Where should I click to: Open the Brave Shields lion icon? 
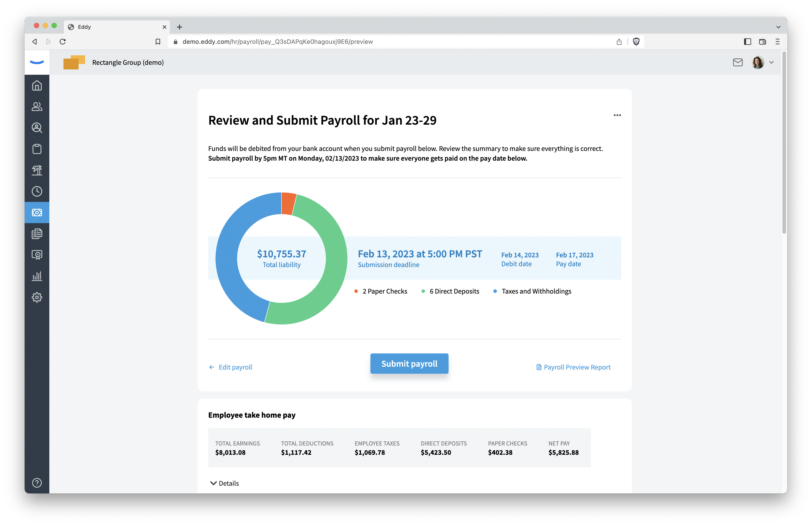(x=636, y=42)
